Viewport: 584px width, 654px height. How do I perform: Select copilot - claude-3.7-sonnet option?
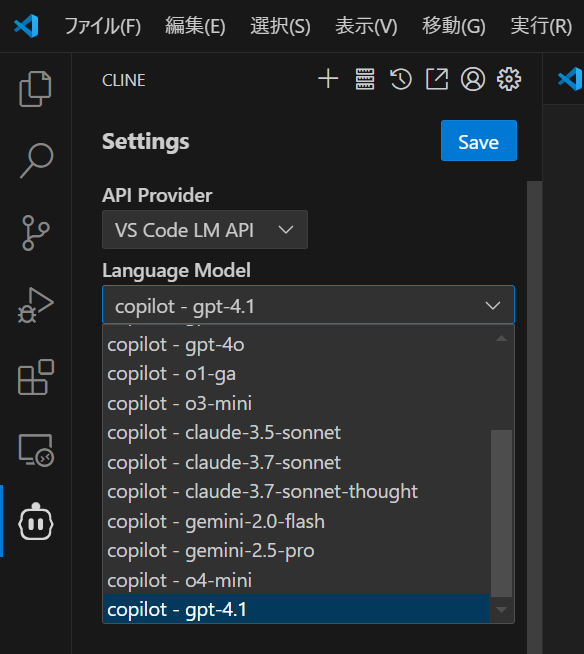(x=296, y=462)
